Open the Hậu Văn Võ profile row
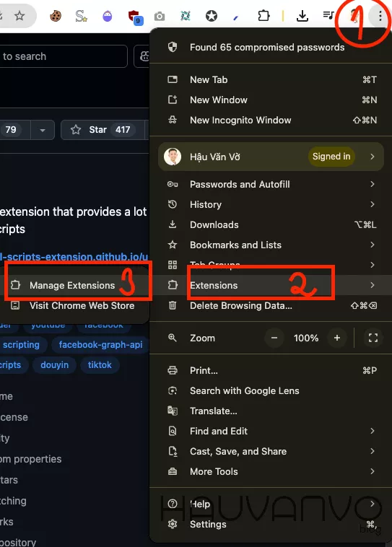 click(x=271, y=157)
